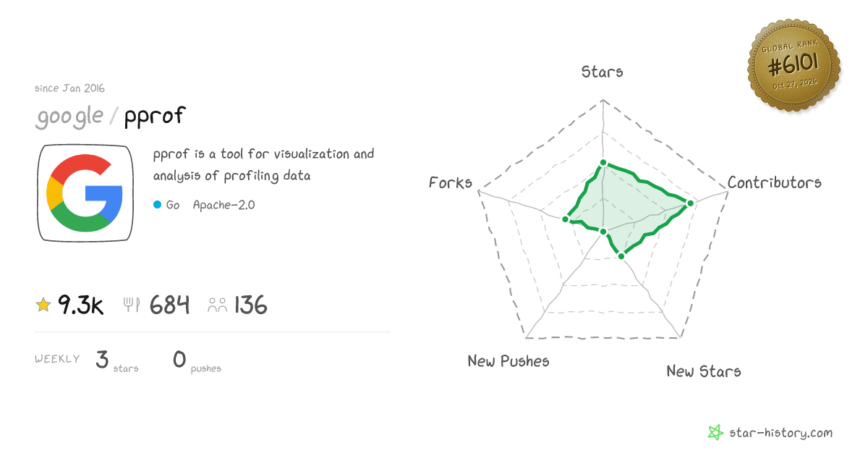Click the fork icon beside 684
This screenshot has width=868, height=456.
pos(132,305)
